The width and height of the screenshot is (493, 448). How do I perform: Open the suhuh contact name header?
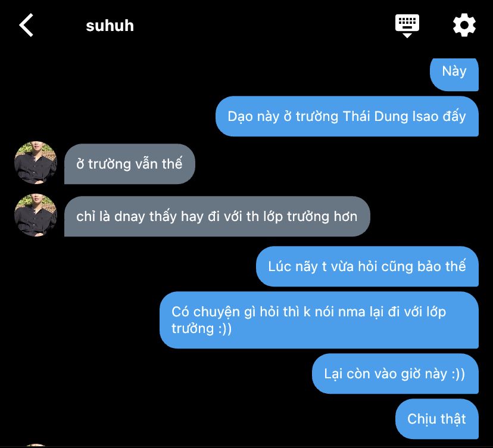point(110,26)
